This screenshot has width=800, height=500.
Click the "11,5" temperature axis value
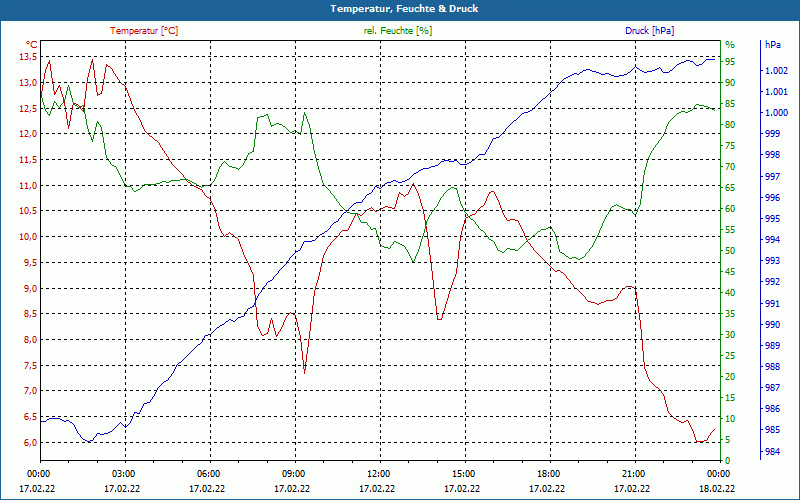click(x=28, y=160)
